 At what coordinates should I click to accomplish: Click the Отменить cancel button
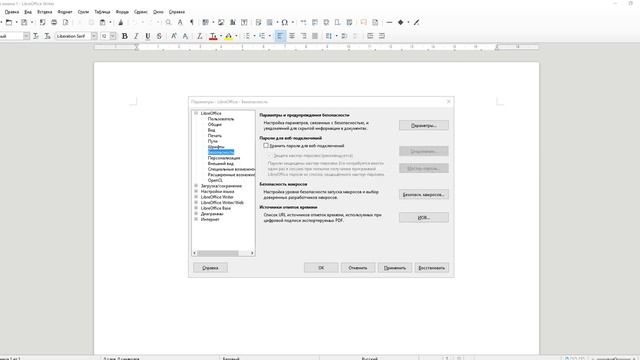point(358,268)
